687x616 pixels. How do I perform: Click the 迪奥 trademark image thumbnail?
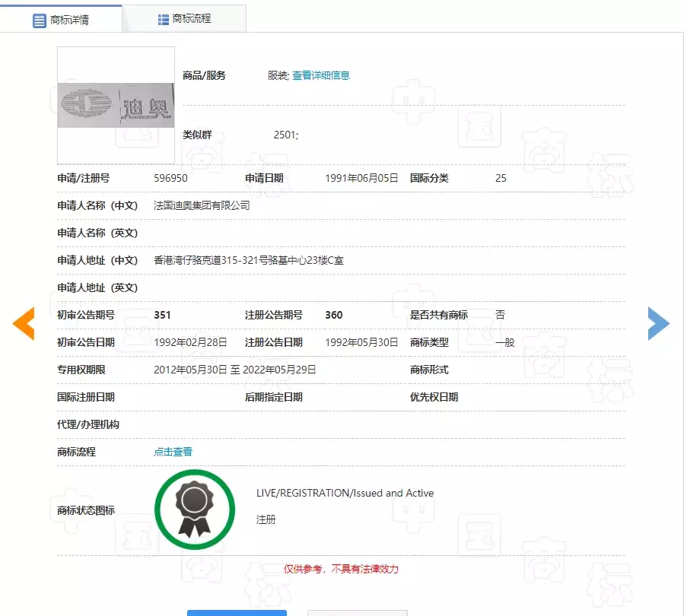click(116, 105)
